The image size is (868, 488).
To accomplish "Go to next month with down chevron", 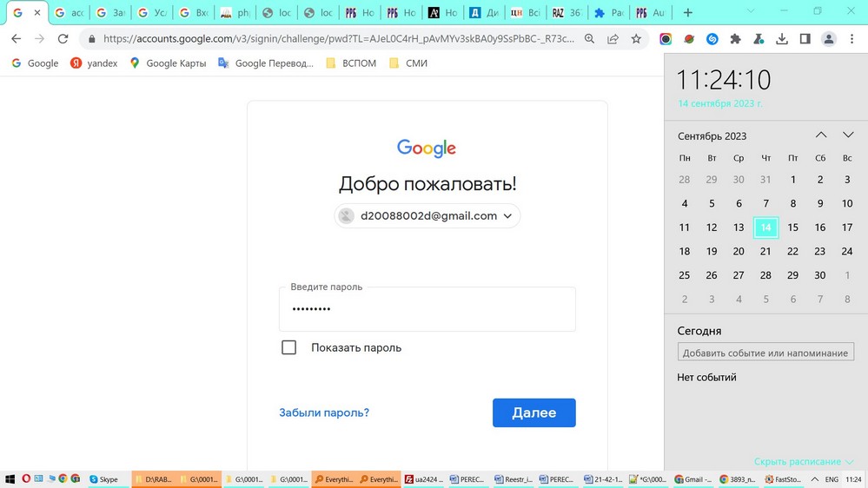I will pos(848,135).
